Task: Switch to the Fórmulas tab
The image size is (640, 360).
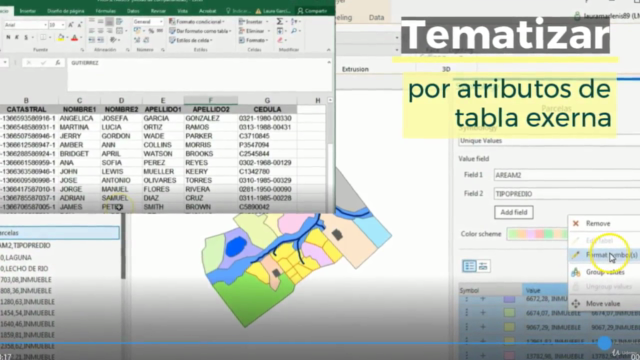Action: tap(105, 11)
